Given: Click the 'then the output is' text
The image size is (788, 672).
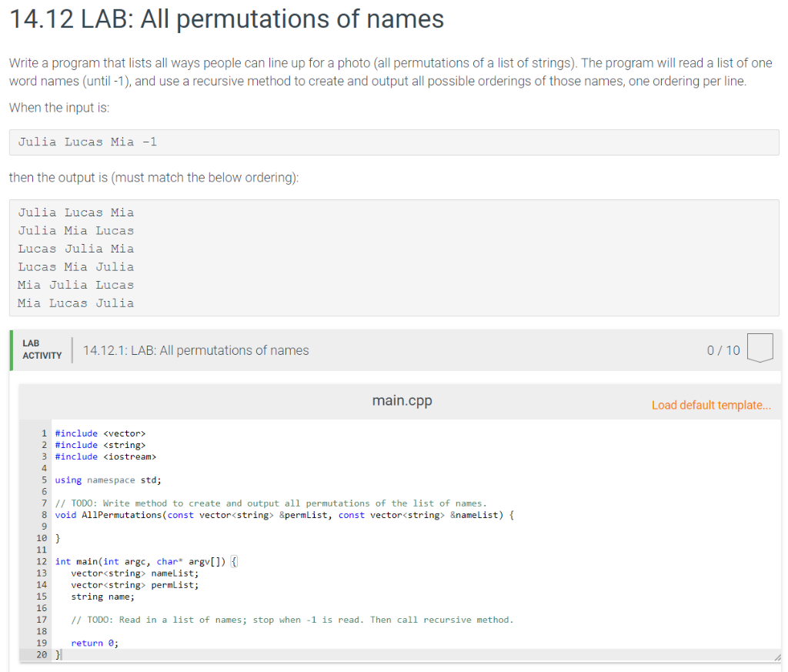Looking at the screenshot, I should click(x=154, y=177).
